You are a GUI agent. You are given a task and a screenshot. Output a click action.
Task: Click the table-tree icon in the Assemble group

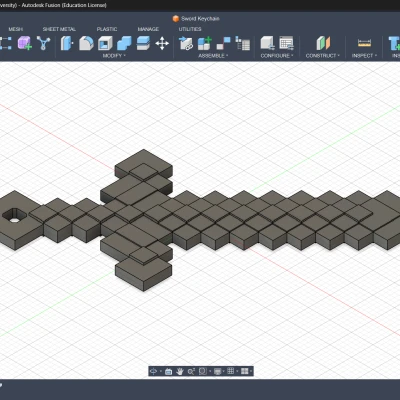coord(242,43)
